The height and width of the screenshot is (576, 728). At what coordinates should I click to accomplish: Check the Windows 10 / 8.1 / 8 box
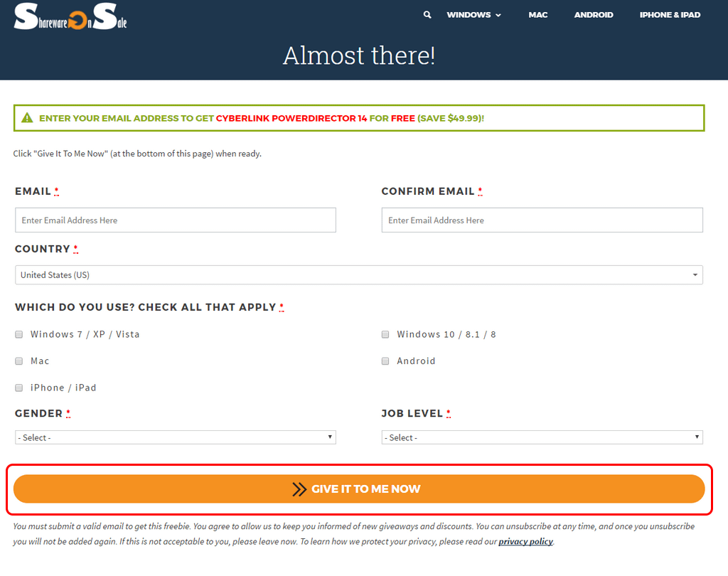[x=385, y=334]
